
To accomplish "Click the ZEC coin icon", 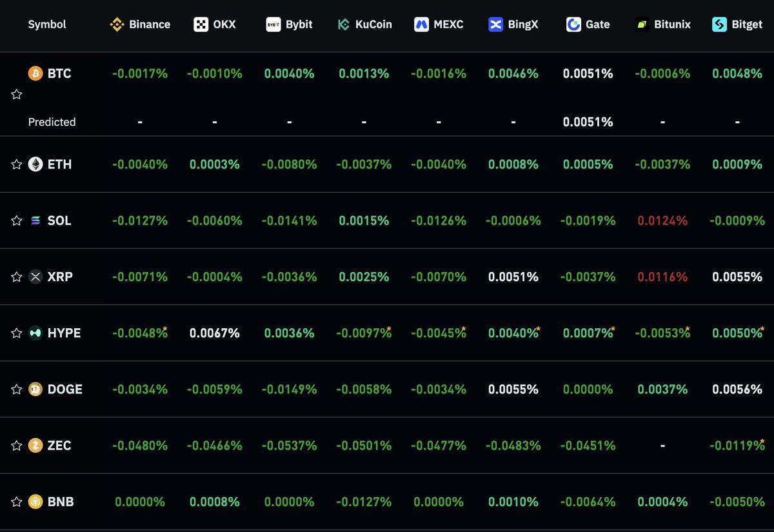I will point(35,446).
